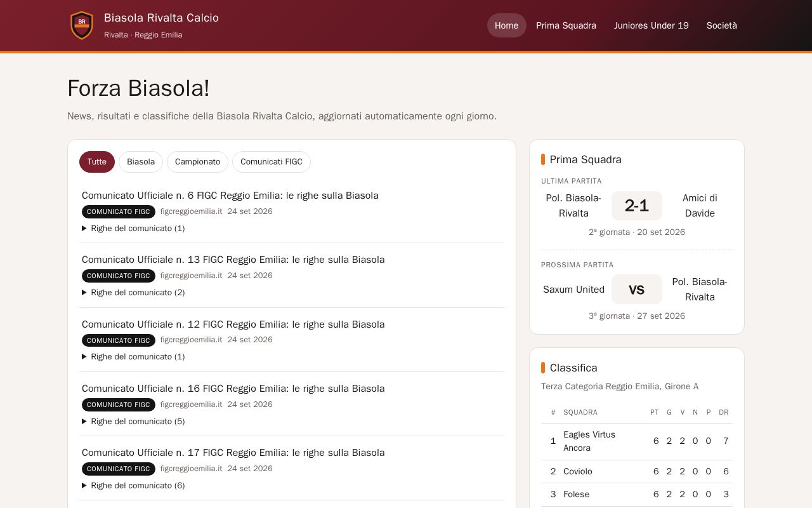Screen dimensions: 812x508
Task: Click 2ª giornata · 20 set 2026 text
Action: 637,232
